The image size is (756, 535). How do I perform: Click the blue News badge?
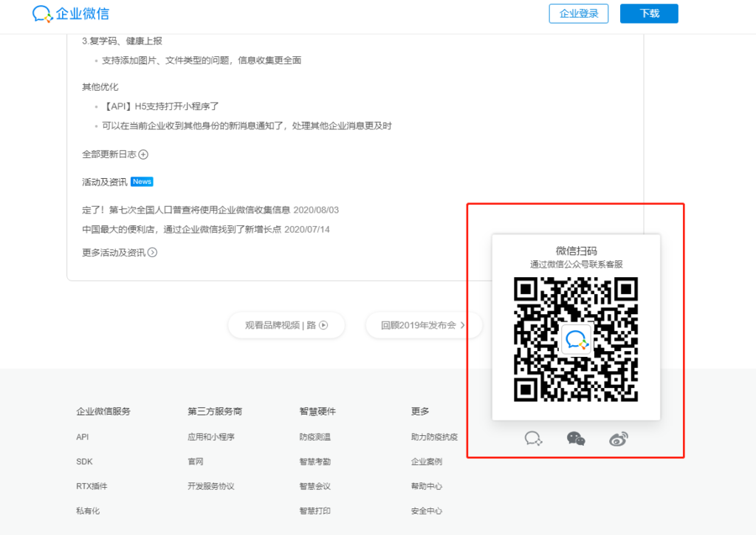click(x=142, y=182)
